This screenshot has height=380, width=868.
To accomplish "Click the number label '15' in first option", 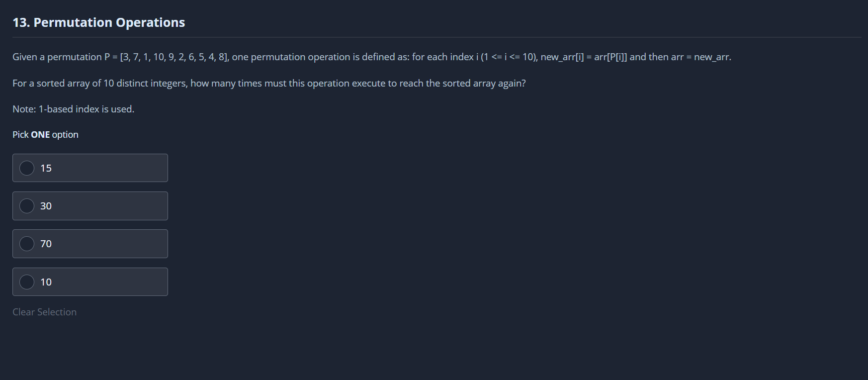I will [46, 168].
